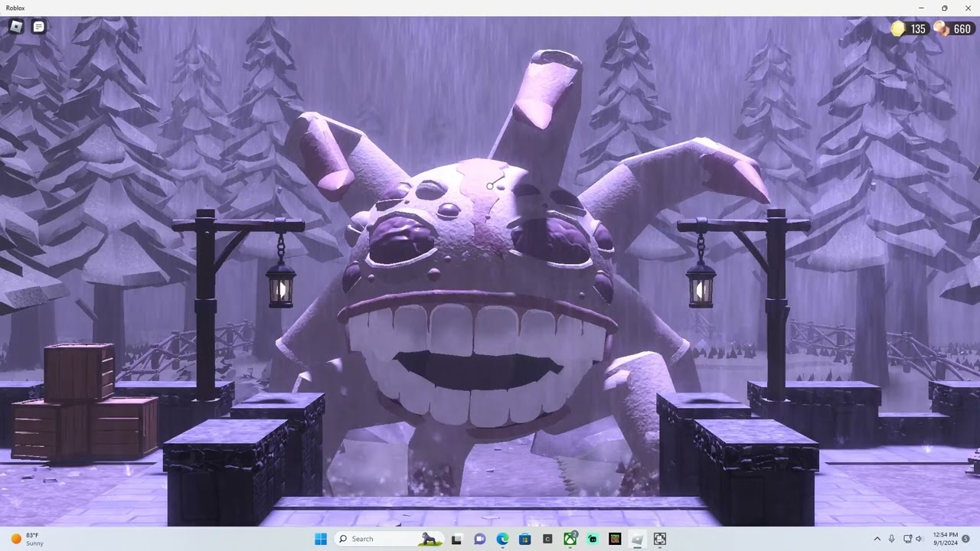Click the cookie currency icon
The height and width of the screenshot is (551, 980).
point(941,29)
